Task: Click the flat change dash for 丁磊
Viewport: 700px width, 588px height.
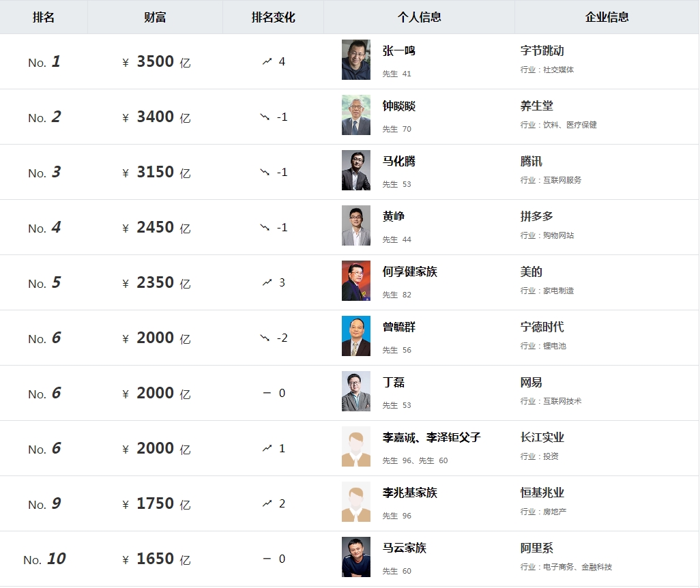Action: coord(267,393)
